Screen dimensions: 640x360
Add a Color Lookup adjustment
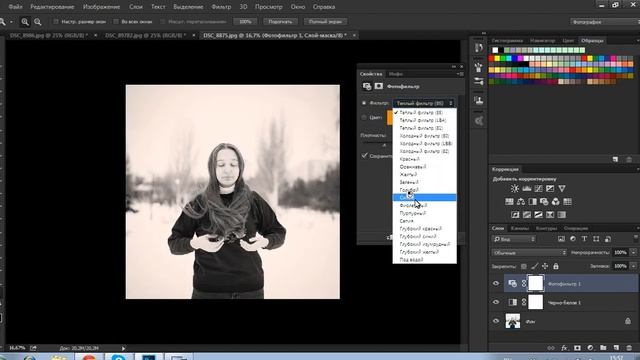point(567,202)
